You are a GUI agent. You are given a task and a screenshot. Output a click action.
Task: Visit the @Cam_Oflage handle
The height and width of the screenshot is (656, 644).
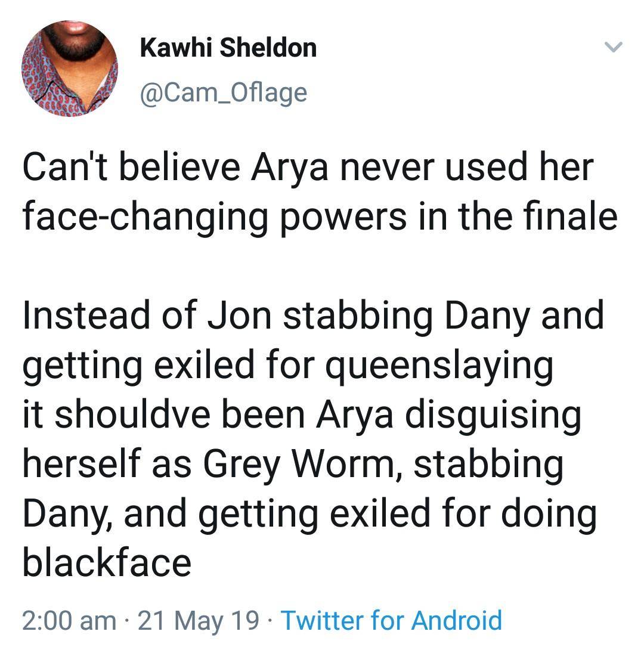tap(224, 92)
